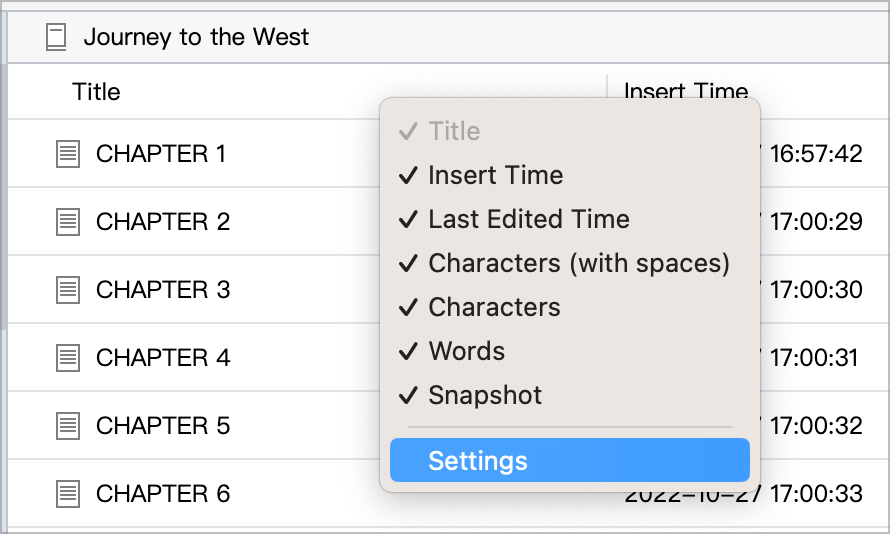Select the CHAPTER 3 row title
The image size is (890, 534).
click(163, 290)
